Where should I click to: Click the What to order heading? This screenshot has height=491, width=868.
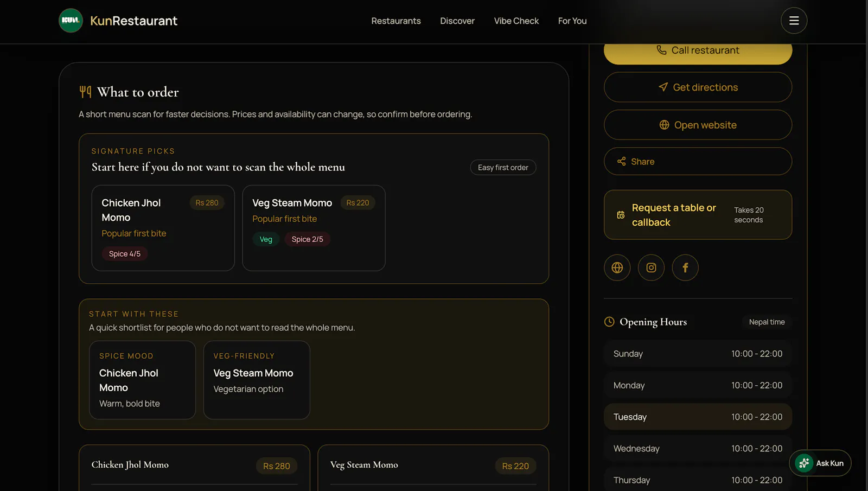coord(138,92)
